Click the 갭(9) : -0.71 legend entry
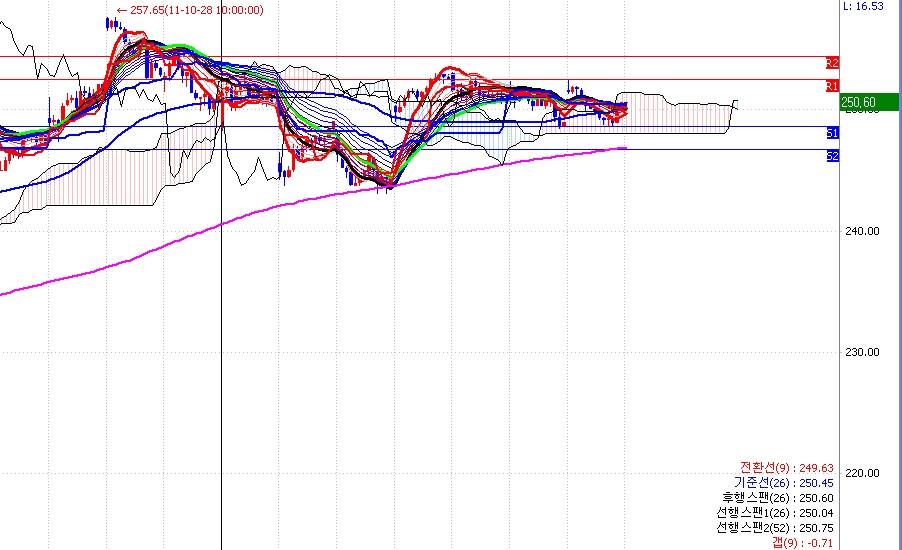 click(x=802, y=542)
